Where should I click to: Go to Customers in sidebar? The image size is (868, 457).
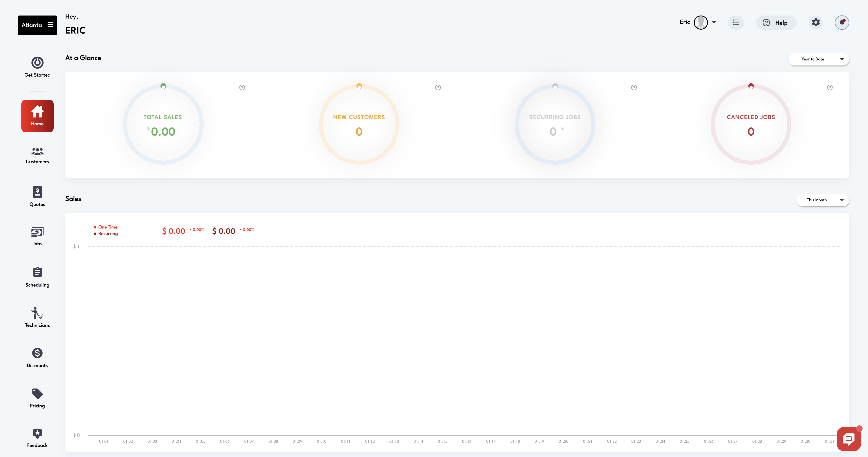[x=37, y=155]
